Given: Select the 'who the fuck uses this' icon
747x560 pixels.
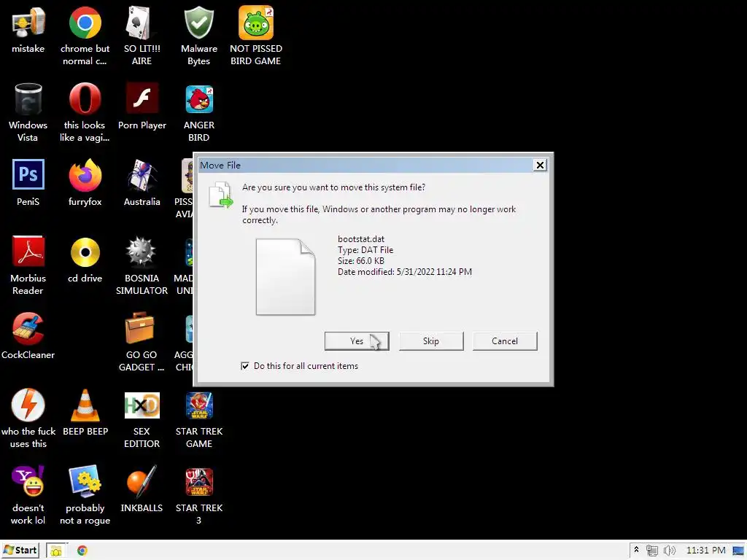Looking at the screenshot, I should tap(28, 405).
